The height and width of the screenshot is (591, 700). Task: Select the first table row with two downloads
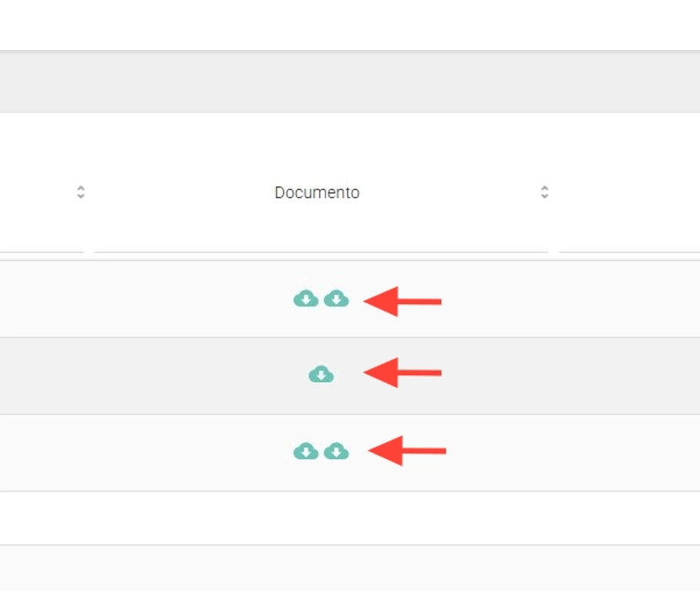pyautogui.click(x=154, y=299)
